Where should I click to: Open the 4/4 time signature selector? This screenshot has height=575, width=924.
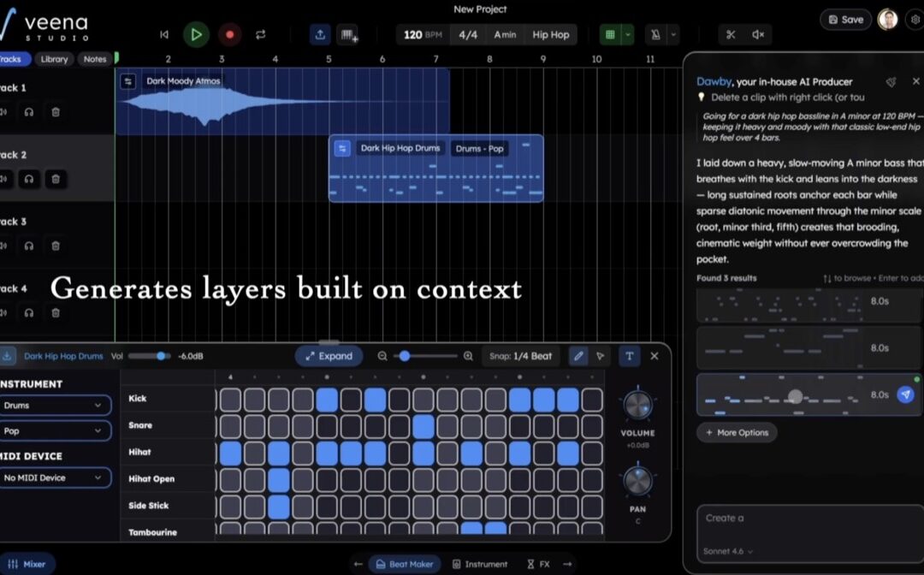point(468,35)
